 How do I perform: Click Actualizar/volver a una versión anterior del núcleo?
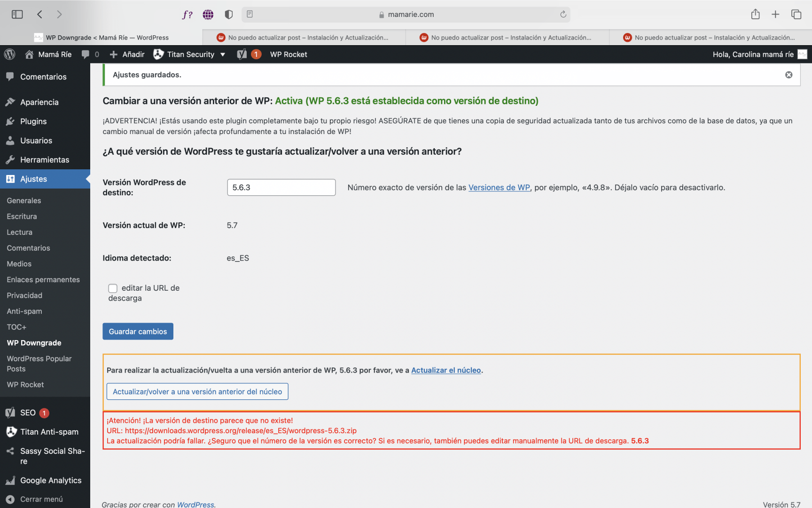pos(197,392)
